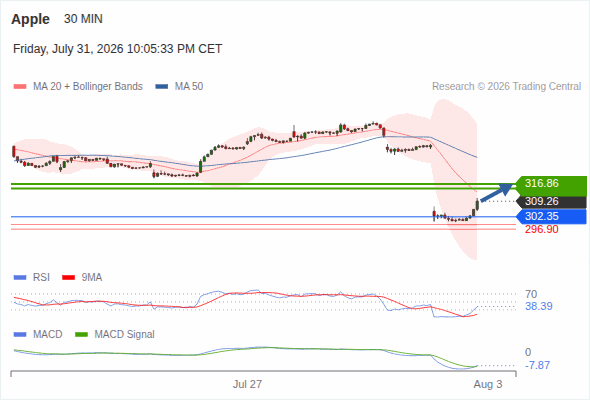
Task: Click the green MACD Signal legend swatch
Action: [81, 335]
